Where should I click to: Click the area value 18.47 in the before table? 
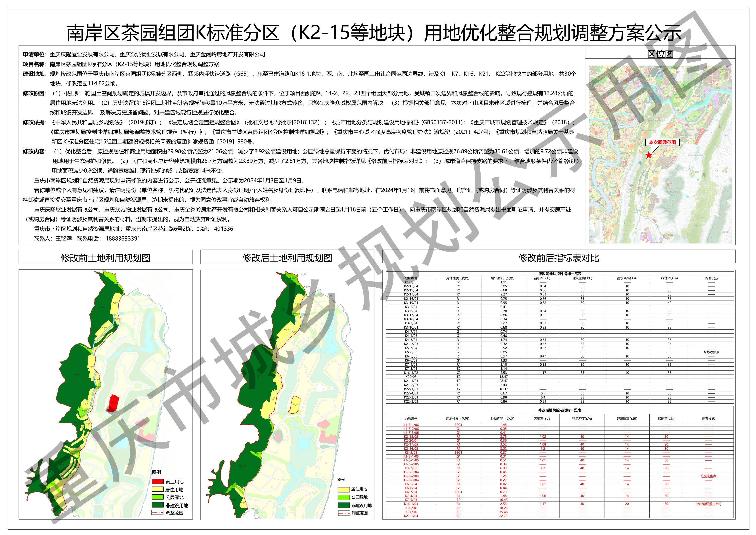[503, 377]
